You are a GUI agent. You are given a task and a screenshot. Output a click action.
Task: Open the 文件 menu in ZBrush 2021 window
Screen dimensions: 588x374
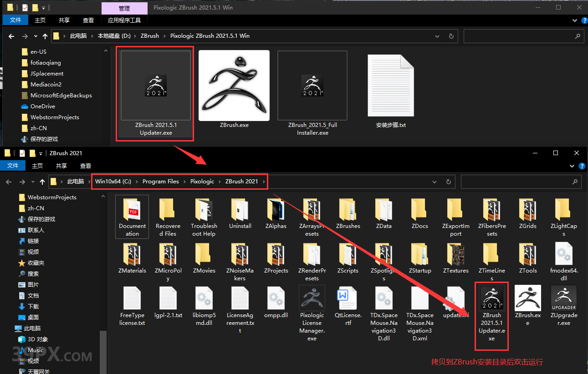point(13,166)
